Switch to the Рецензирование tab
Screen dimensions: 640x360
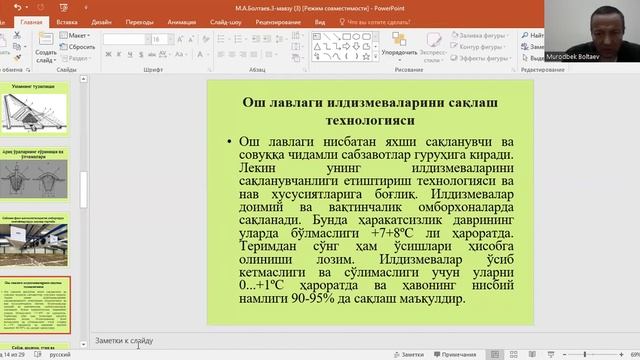coord(278,22)
